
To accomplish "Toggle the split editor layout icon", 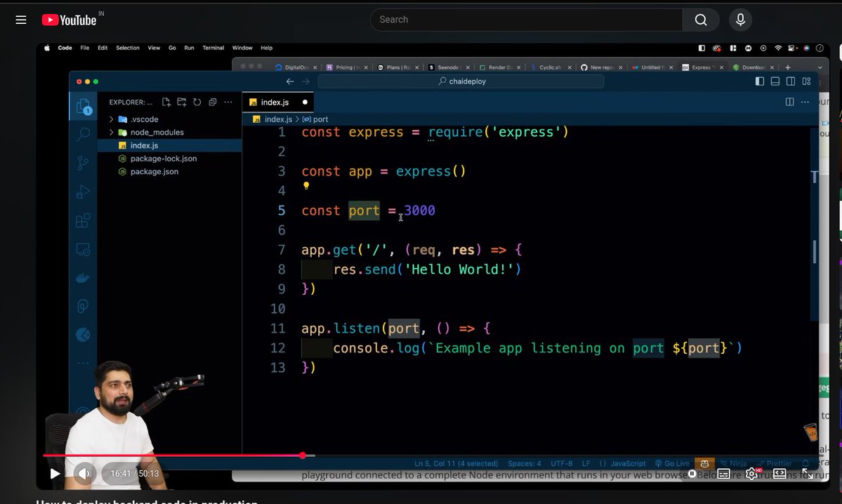I will [x=789, y=102].
